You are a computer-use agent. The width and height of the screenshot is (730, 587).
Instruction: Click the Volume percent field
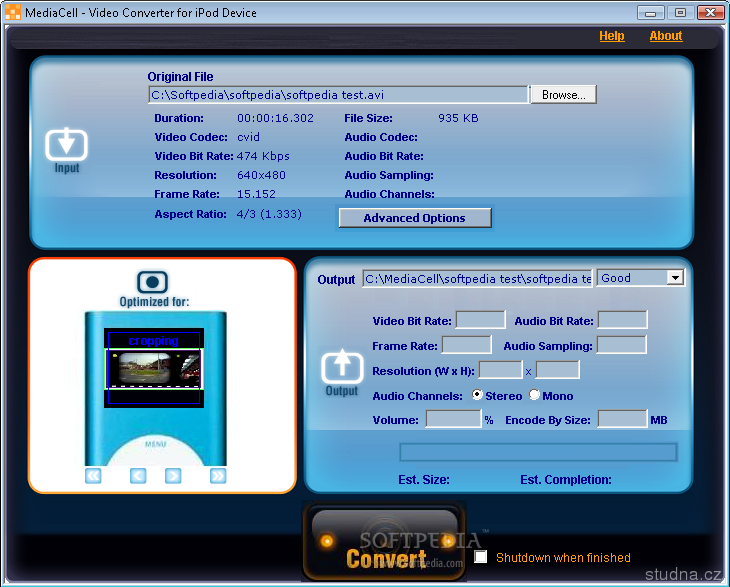point(453,418)
